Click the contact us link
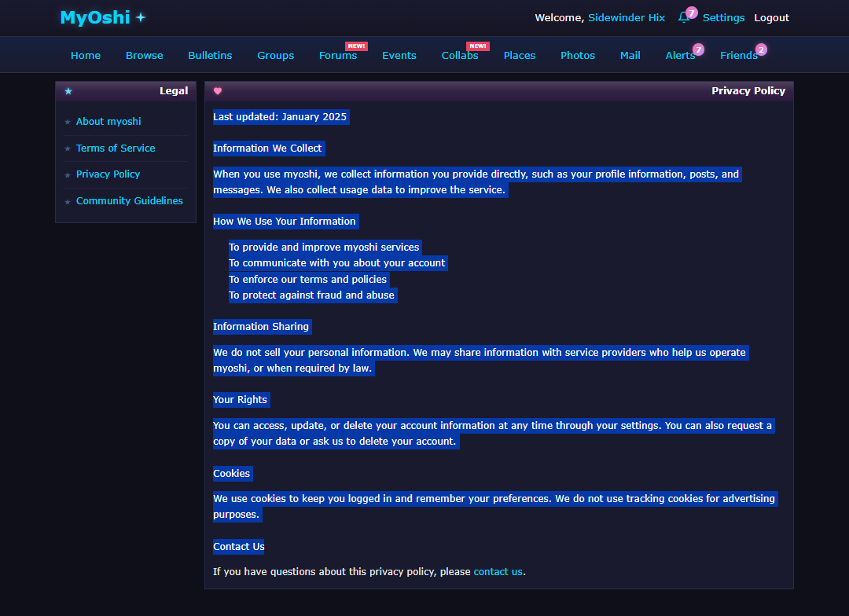The width and height of the screenshot is (849, 616). 498,572
